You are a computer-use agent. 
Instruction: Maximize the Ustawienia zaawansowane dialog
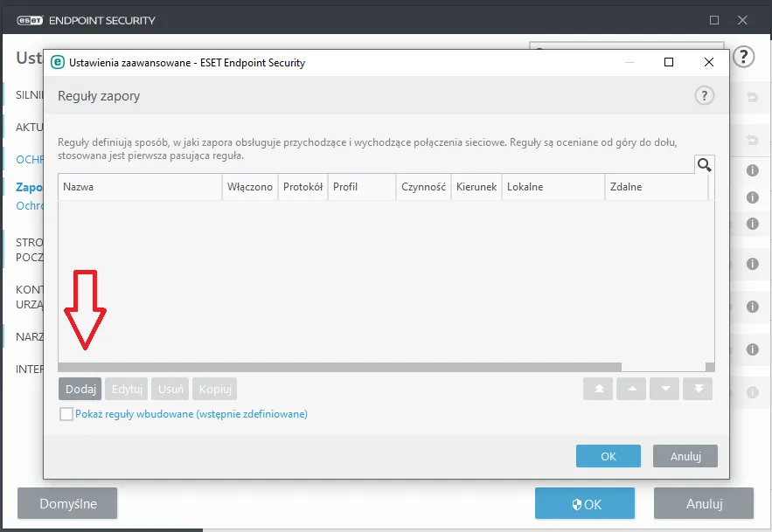(669, 62)
